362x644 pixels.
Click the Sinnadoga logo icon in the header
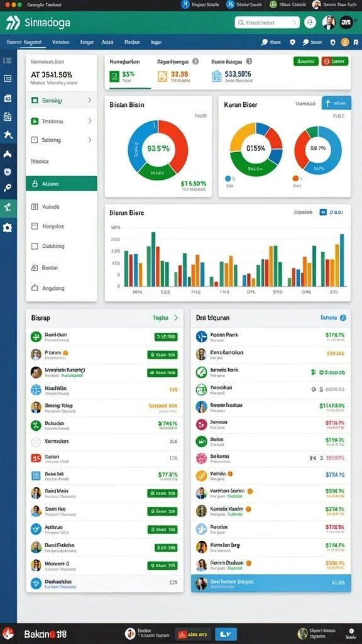coord(13,23)
